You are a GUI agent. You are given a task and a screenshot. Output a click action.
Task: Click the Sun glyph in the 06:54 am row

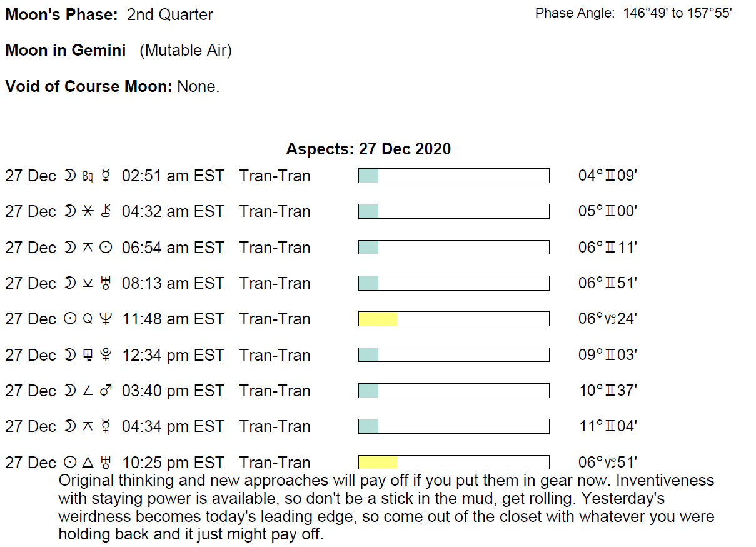click(106, 248)
